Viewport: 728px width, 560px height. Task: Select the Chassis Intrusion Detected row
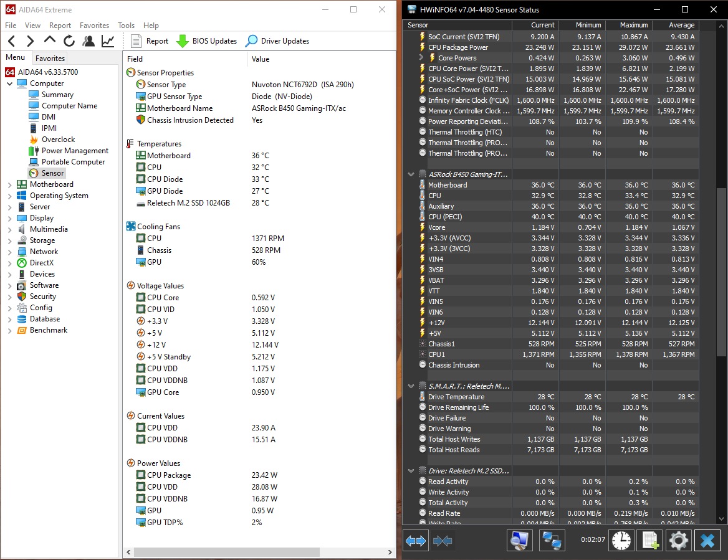(x=258, y=120)
